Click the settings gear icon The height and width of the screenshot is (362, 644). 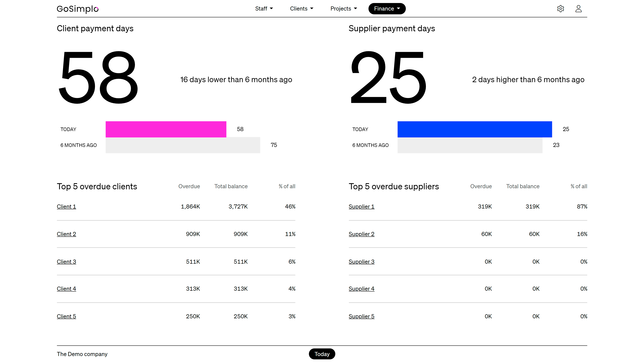point(560,8)
